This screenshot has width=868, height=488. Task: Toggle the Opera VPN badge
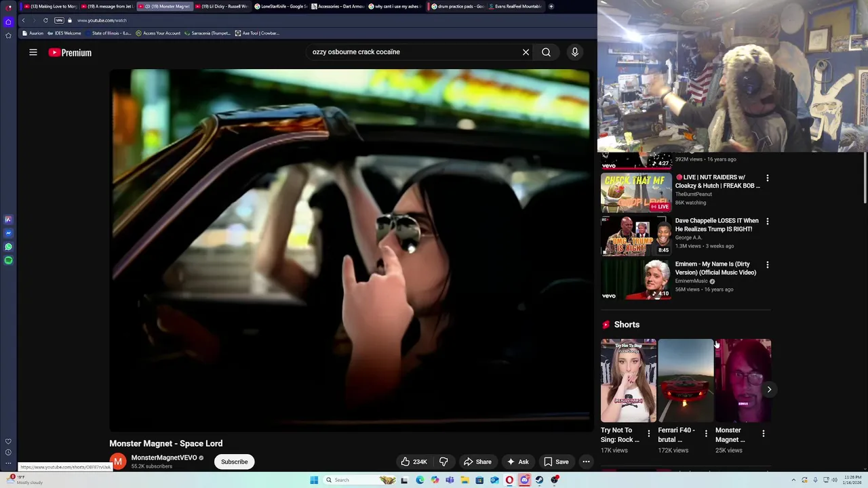pos(59,20)
